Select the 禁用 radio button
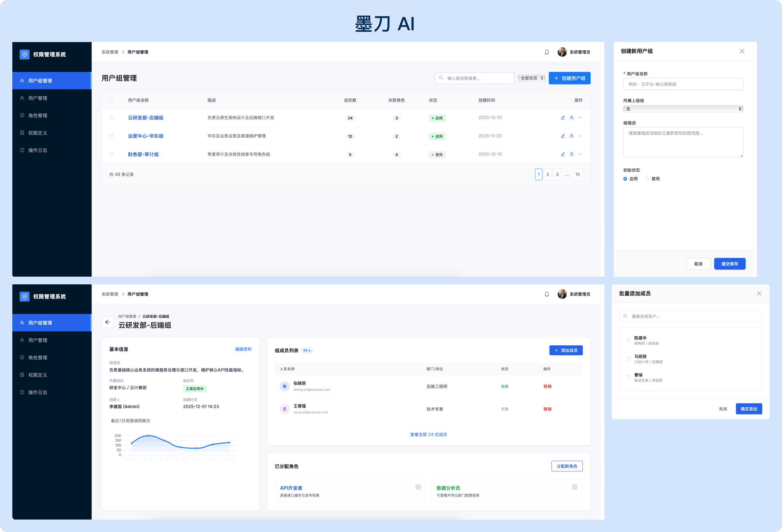782x532 pixels. [647, 179]
